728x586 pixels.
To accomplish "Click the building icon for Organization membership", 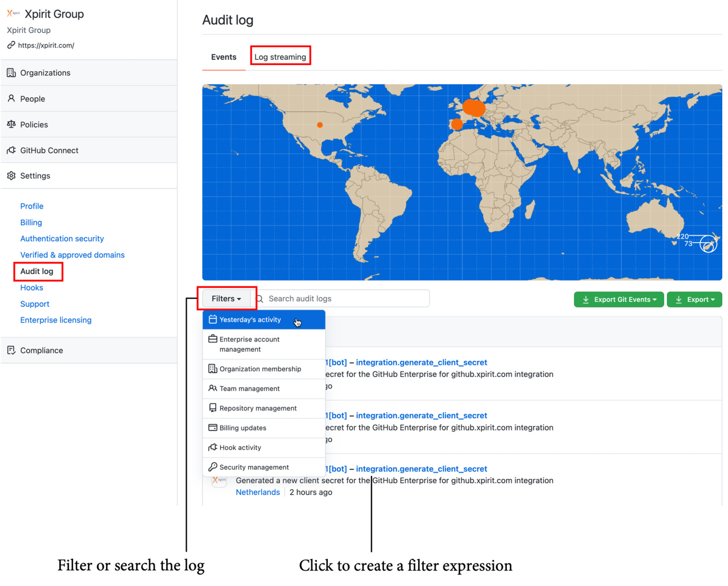I will click(x=213, y=369).
